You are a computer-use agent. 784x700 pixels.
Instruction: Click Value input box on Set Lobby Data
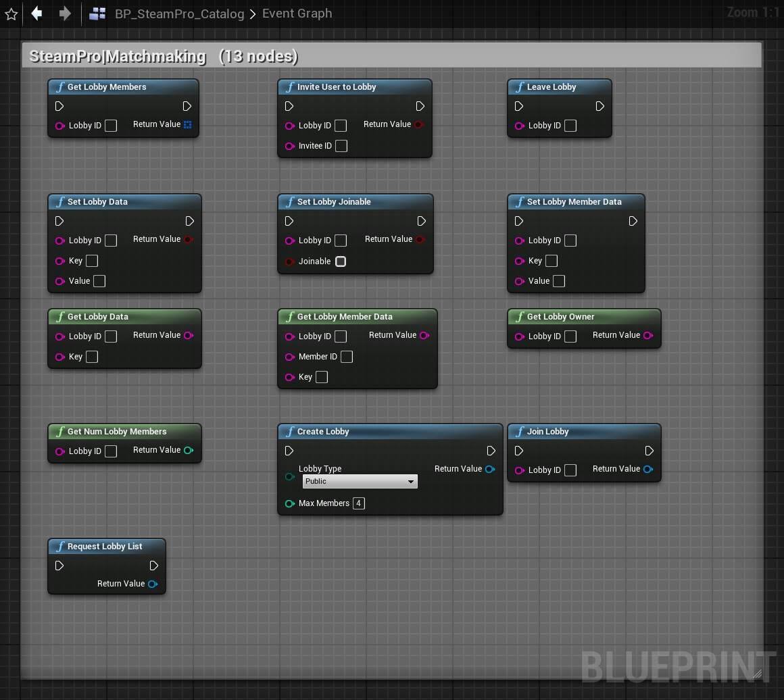point(99,281)
